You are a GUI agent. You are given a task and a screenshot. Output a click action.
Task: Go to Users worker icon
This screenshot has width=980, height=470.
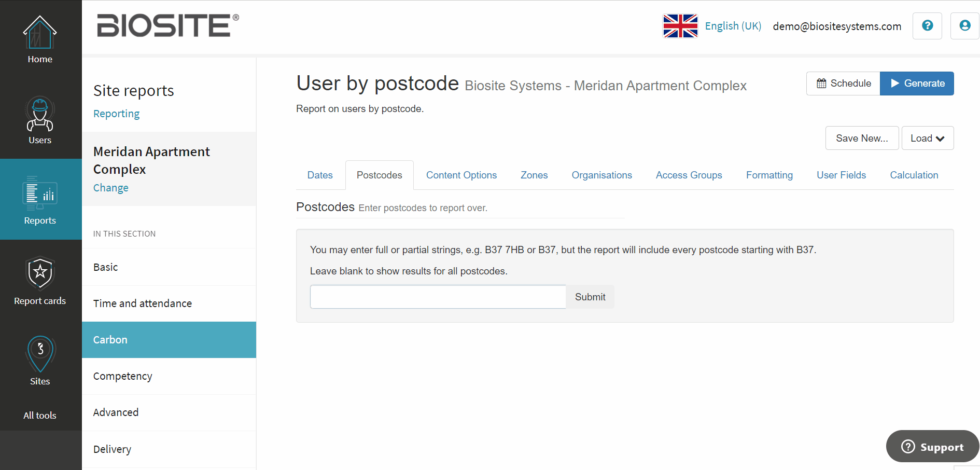tap(40, 114)
